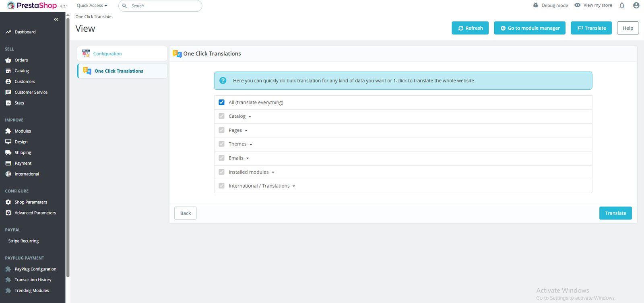Click the Shipping truck icon
This screenshot has height=303, width=644.
tap(8, 153)
